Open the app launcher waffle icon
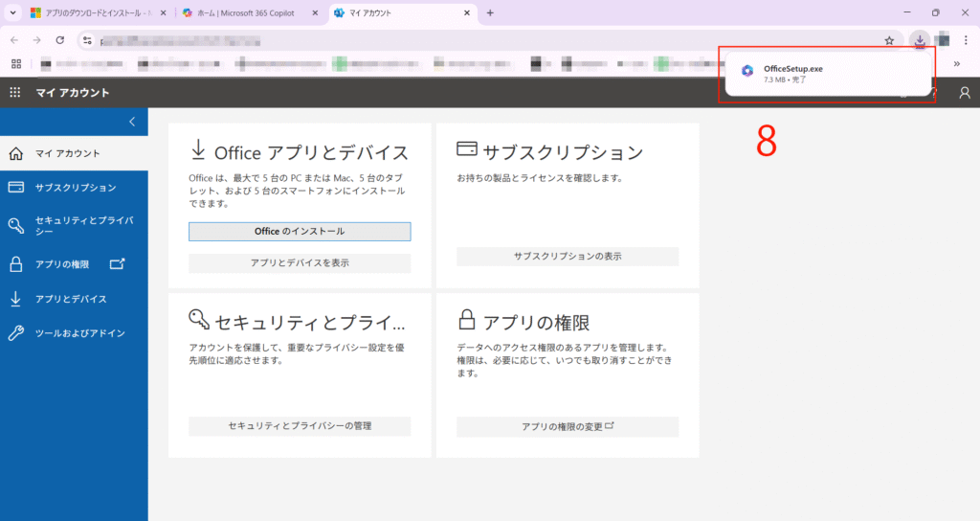980x521 pixels. (x=15, y=93)
